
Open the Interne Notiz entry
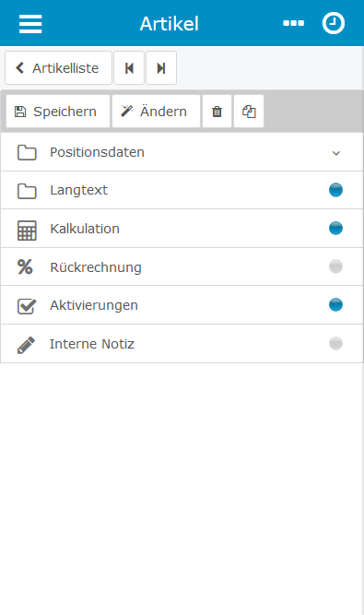(x=182, y=344)
